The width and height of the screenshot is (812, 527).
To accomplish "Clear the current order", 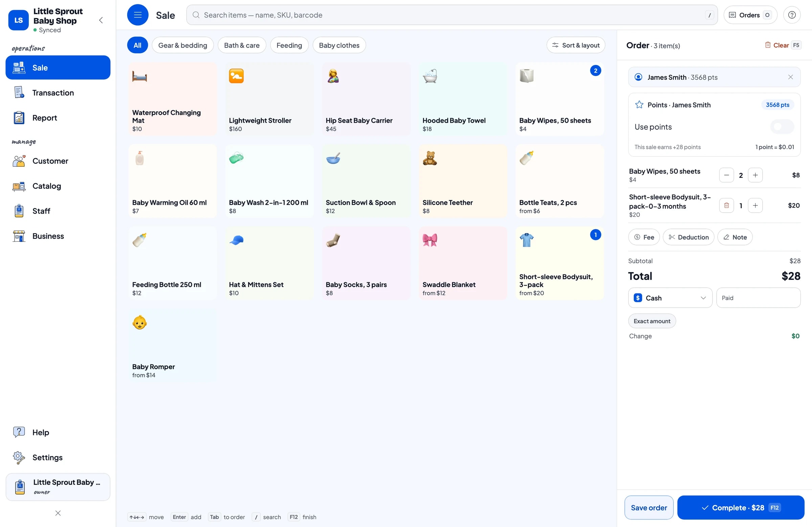I will [x=783, y=45].
